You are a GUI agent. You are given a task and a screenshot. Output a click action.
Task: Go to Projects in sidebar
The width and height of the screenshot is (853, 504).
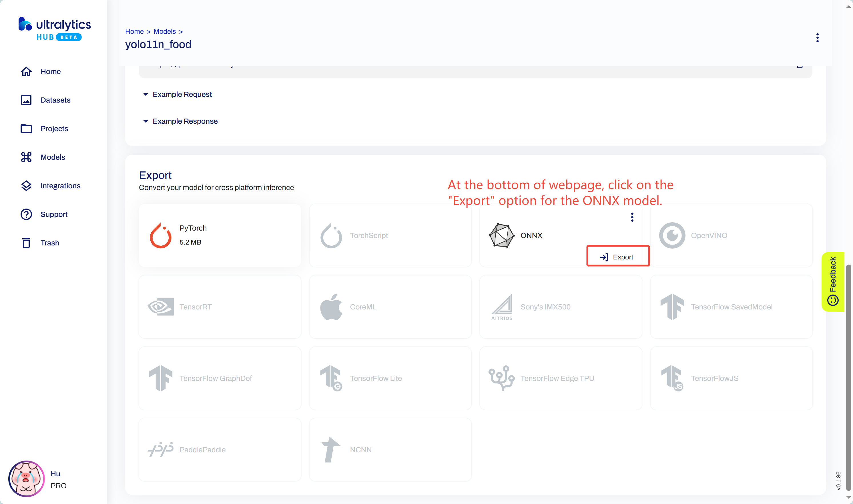(54, 129)
